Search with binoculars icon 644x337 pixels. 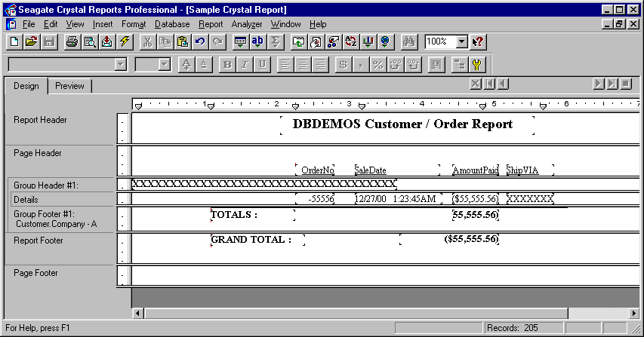(x=409, y=41)
